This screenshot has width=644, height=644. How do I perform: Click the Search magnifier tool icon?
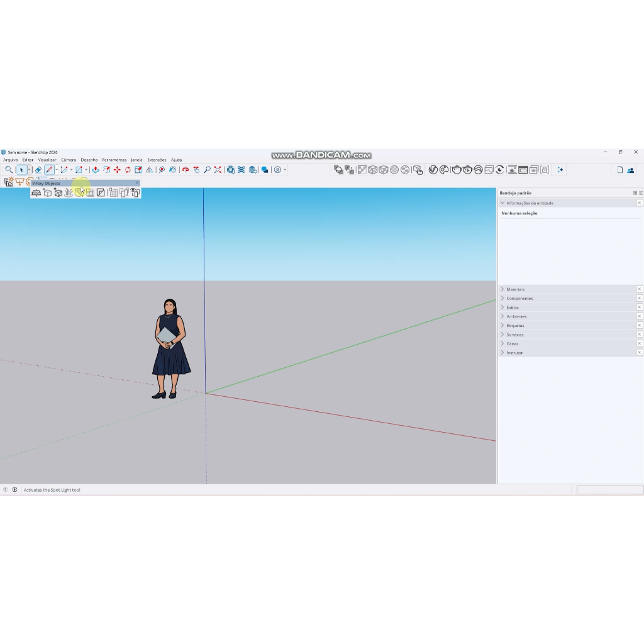pos(9,170)
